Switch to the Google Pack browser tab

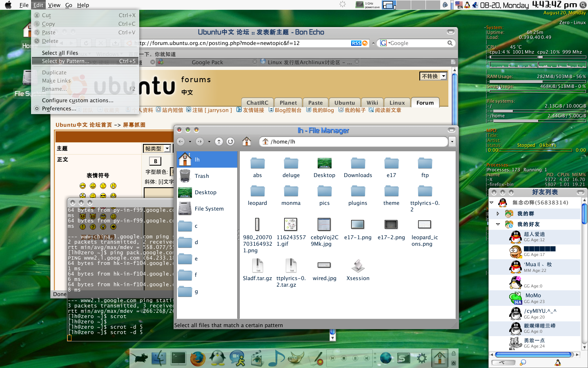point(207,62)
